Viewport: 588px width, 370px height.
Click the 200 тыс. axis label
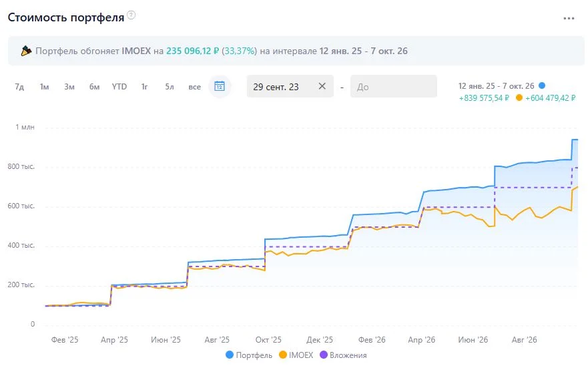click(x=21, y=285)
